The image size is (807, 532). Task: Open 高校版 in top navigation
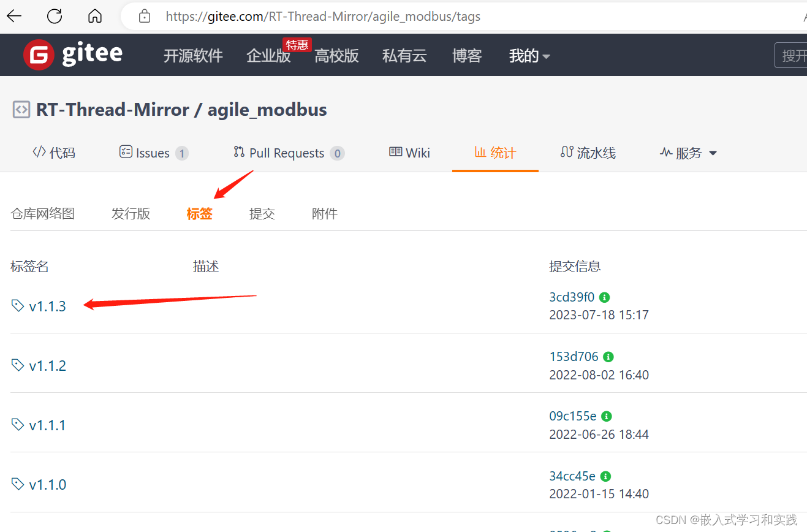(336, 56)
